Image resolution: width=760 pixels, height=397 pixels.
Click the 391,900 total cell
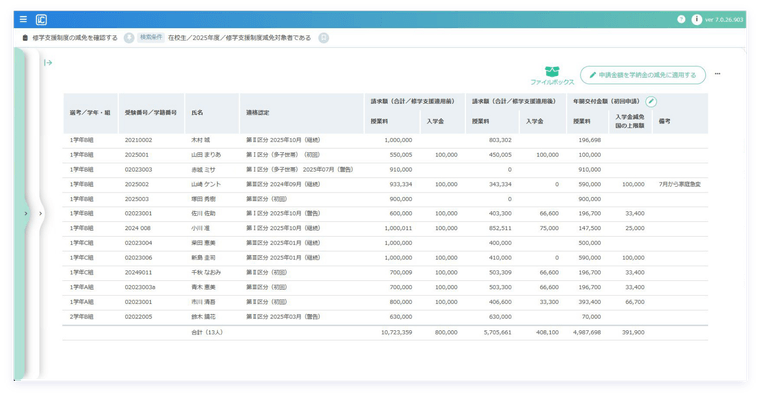pyautogui.click(x=633, y=333)
